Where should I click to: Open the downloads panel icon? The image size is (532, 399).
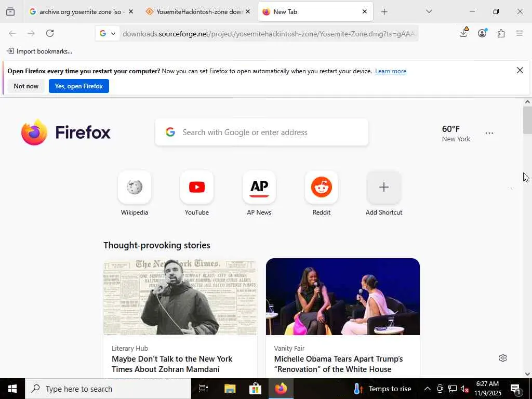(x=463, y=33)
